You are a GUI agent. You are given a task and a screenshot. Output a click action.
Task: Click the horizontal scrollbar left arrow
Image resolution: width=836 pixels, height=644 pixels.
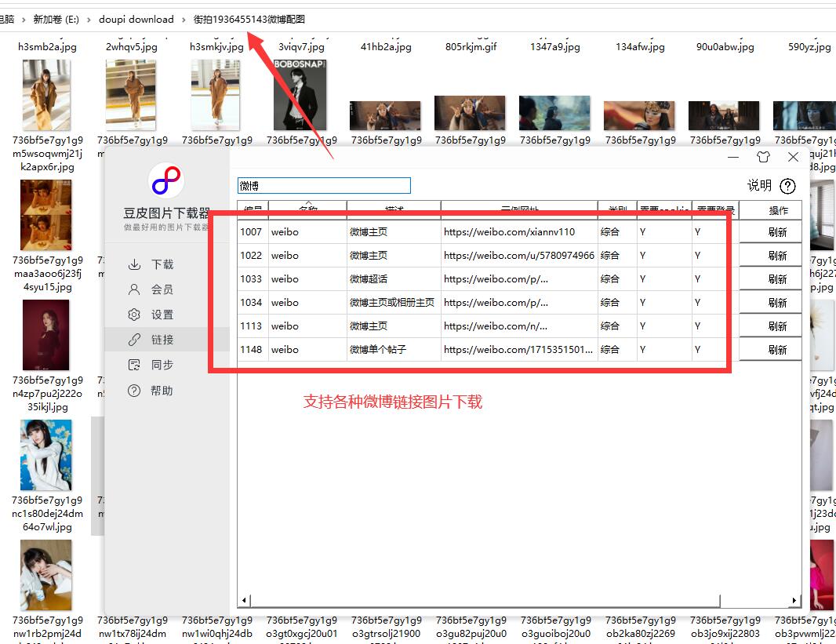click(244, 600)
